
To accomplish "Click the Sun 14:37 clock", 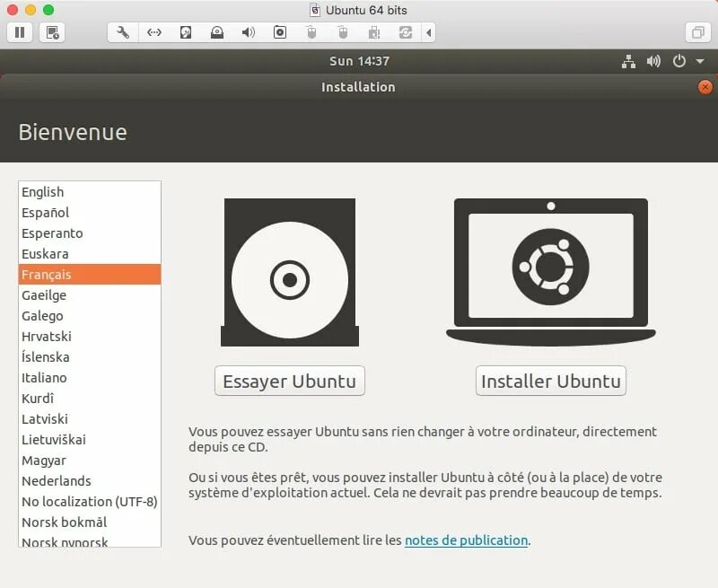I will tap(360, 61).
